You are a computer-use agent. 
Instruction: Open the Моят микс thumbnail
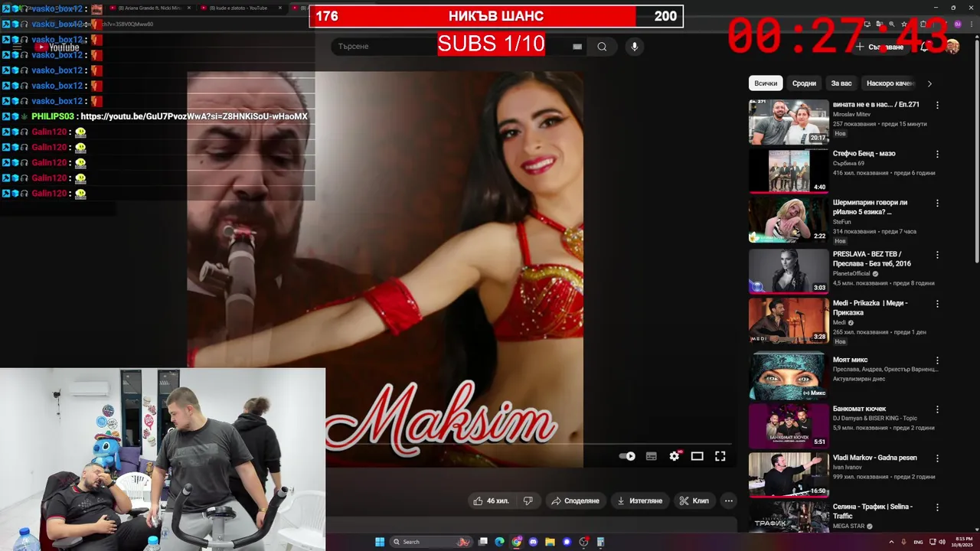pos(789,375)
